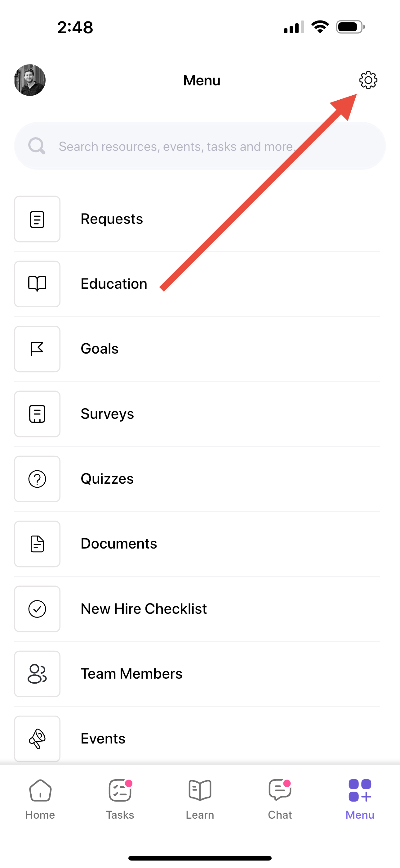Tap the Events megaphone icon
400x868 pixels.
coord(37,739)
